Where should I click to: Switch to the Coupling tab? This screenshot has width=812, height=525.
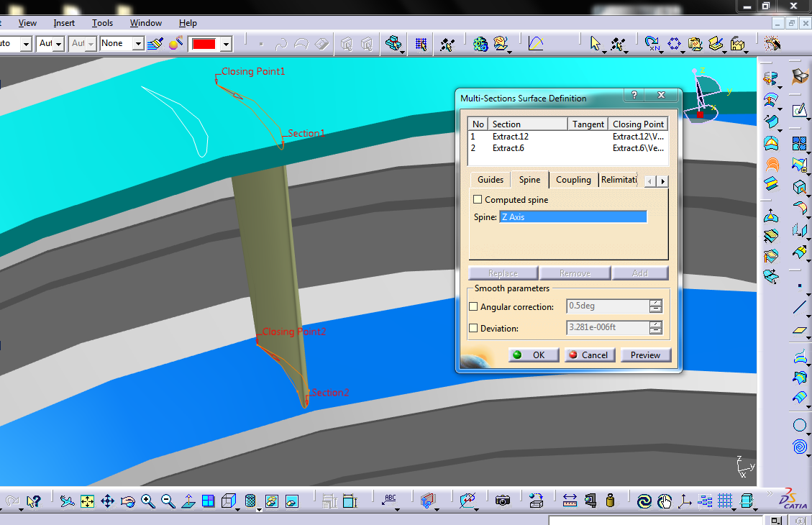pos(573,180)
